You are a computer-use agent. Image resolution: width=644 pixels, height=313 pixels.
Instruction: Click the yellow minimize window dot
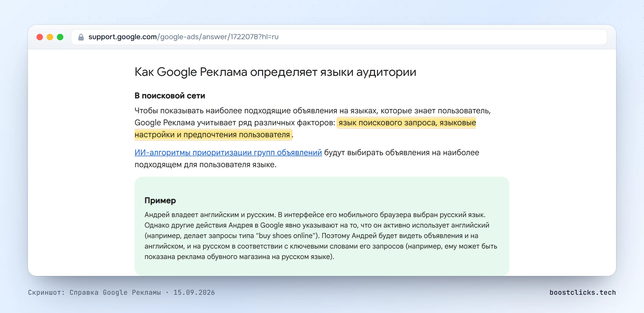[50, 37]
